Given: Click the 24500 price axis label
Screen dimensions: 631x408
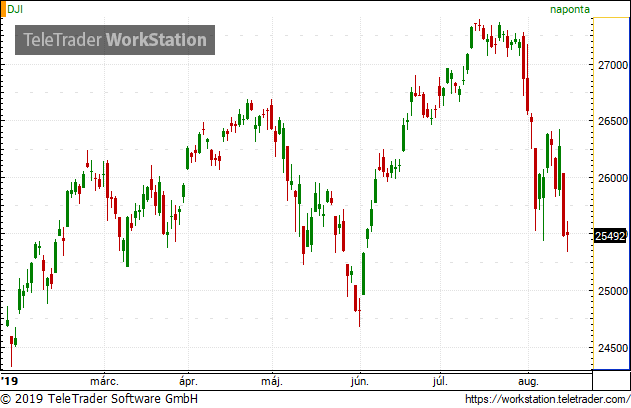Looking at the screenshot, I should [612, 348].
